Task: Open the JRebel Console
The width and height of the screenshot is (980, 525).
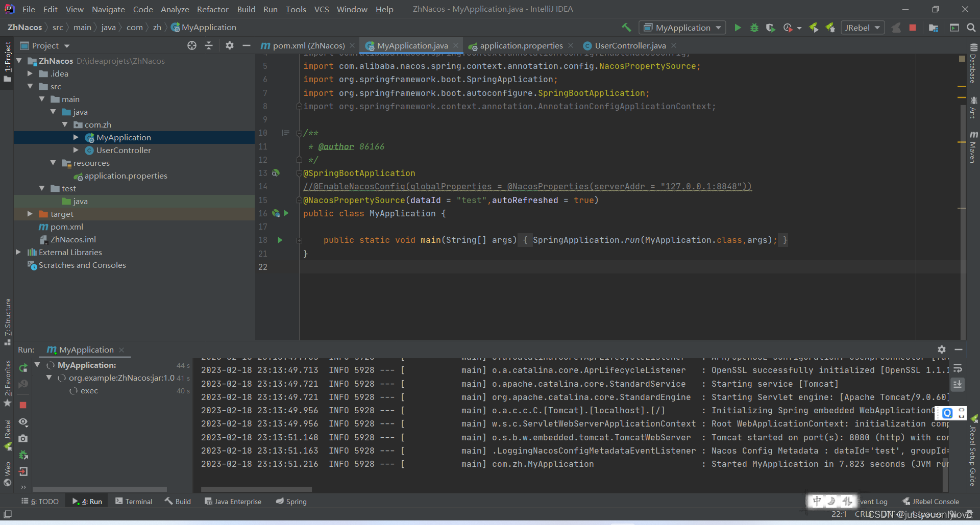Action: [930, 502]
